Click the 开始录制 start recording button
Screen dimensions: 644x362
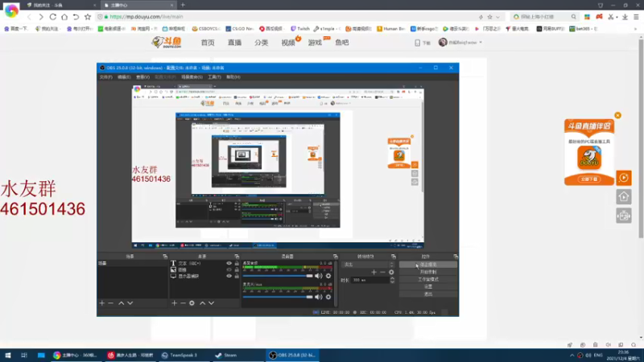click(428, 272)
